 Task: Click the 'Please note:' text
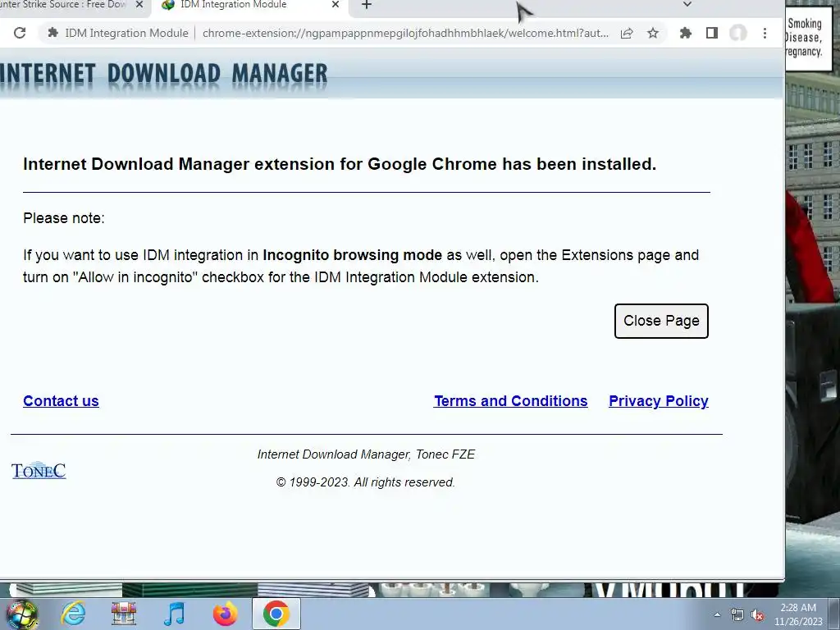pos(64,218)
